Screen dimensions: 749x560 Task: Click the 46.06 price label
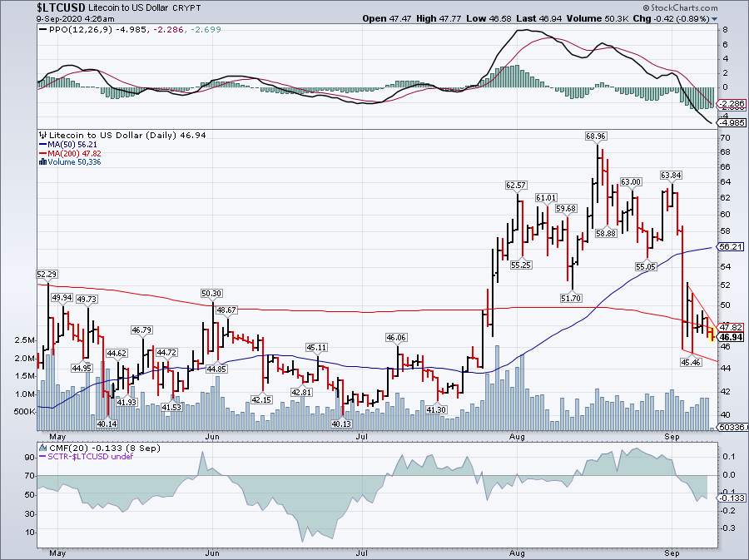[x=396, y=338]
